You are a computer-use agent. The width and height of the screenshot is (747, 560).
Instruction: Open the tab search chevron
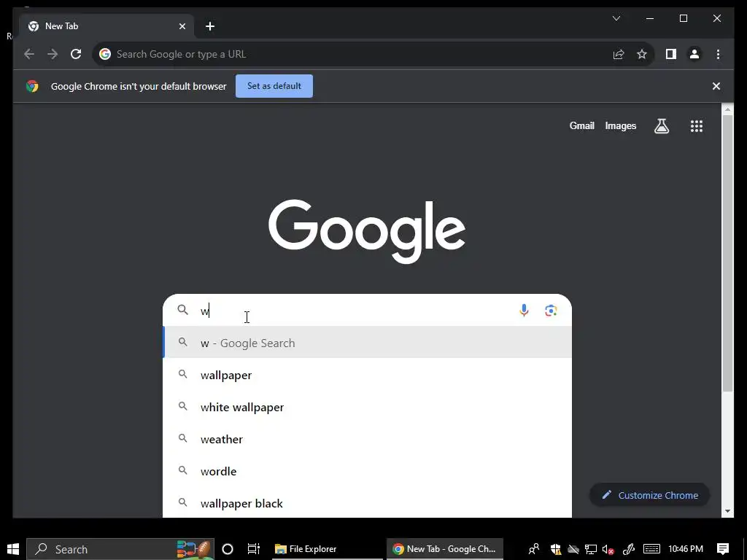616,18
